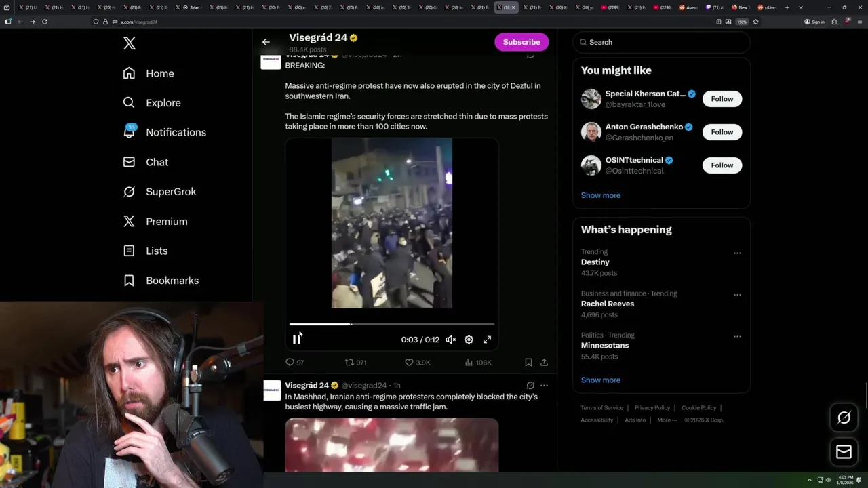The width and height of the screenshot is (868, 488).
Task: Reload the page in the browser toolbar
Action: pyautogui.click(x=45, y=22)
